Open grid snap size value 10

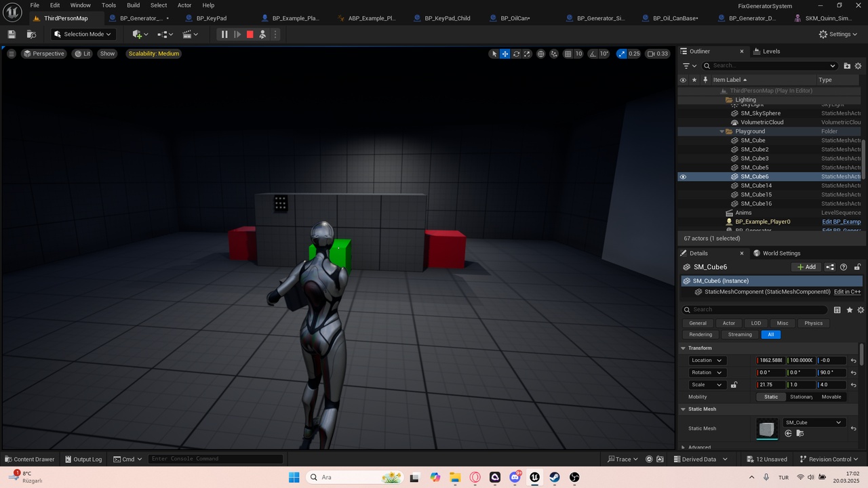tap(578, 54)
